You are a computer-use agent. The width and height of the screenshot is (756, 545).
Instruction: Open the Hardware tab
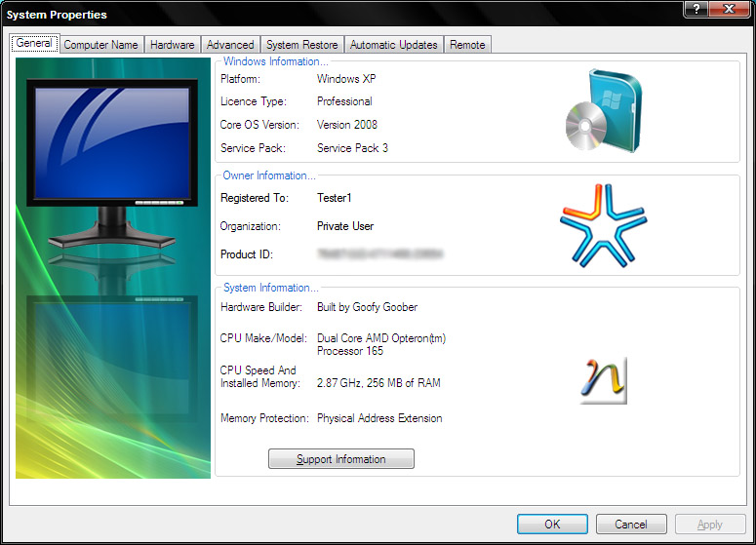point(172,45)
